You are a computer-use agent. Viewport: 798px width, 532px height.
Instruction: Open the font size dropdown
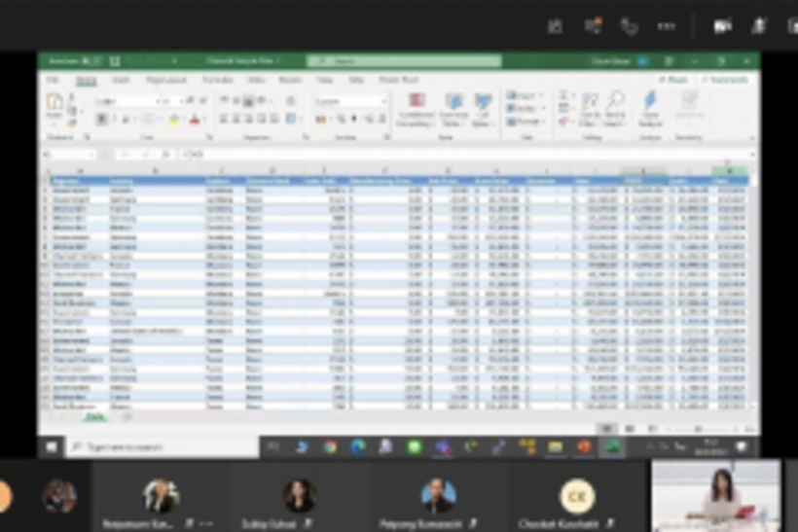(181, 101)
